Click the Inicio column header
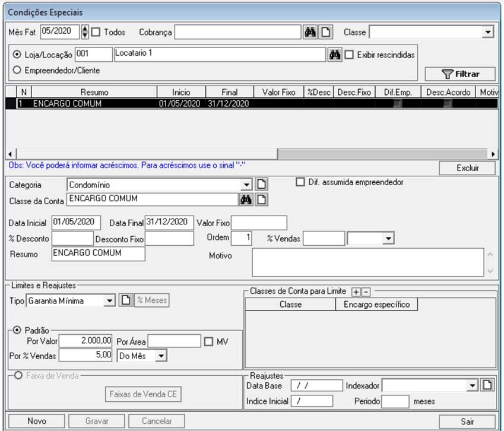This screenshot has height=431, width=504. coord(181,92)
